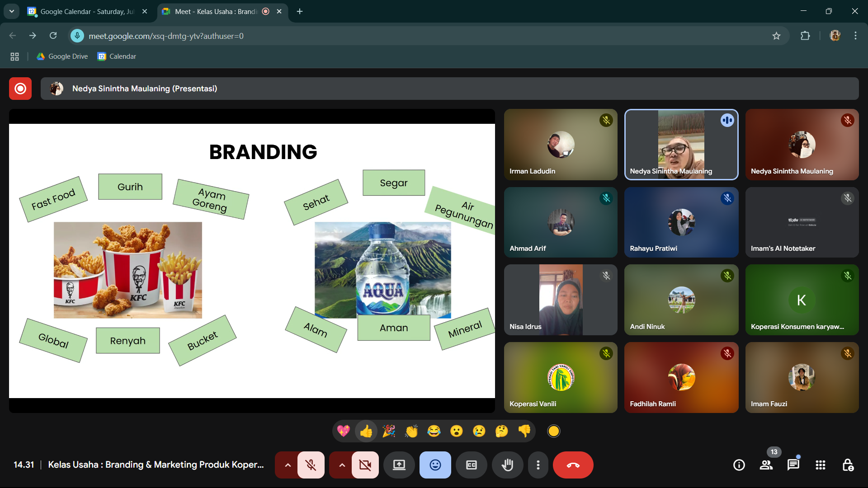Click the microphone permission icon in address bar
The width and height of the screenshot is (868, 488).
point(77,36)
